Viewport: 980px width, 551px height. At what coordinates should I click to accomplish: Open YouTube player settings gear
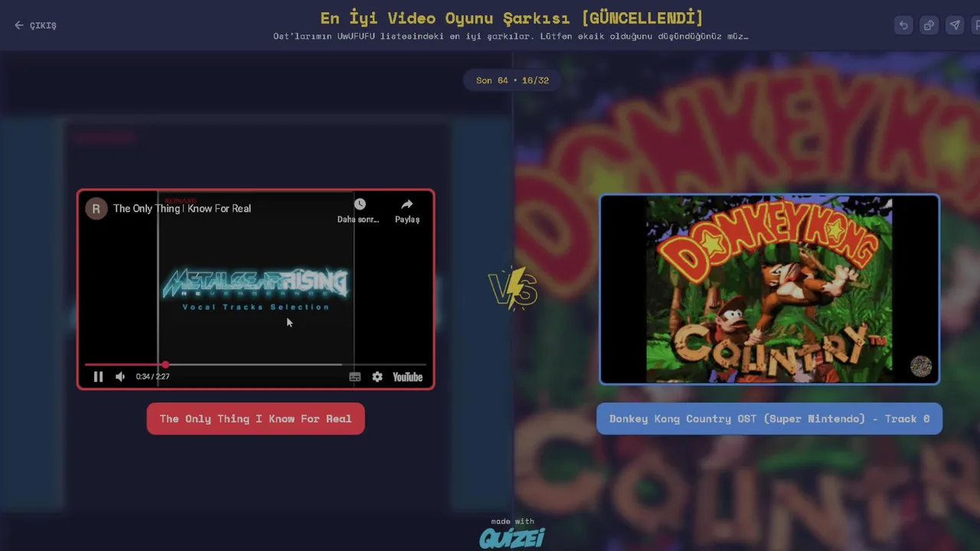[x=377, y=377]
